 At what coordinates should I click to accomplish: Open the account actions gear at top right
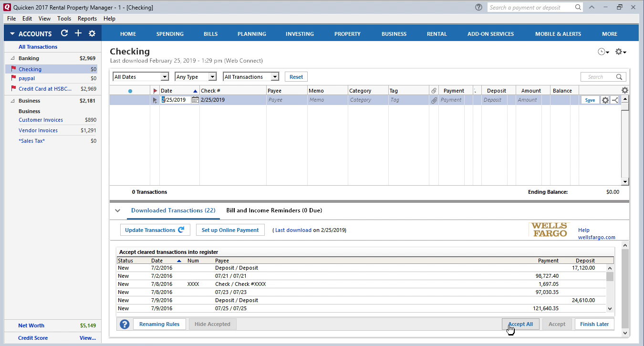(x=620, y=52)
